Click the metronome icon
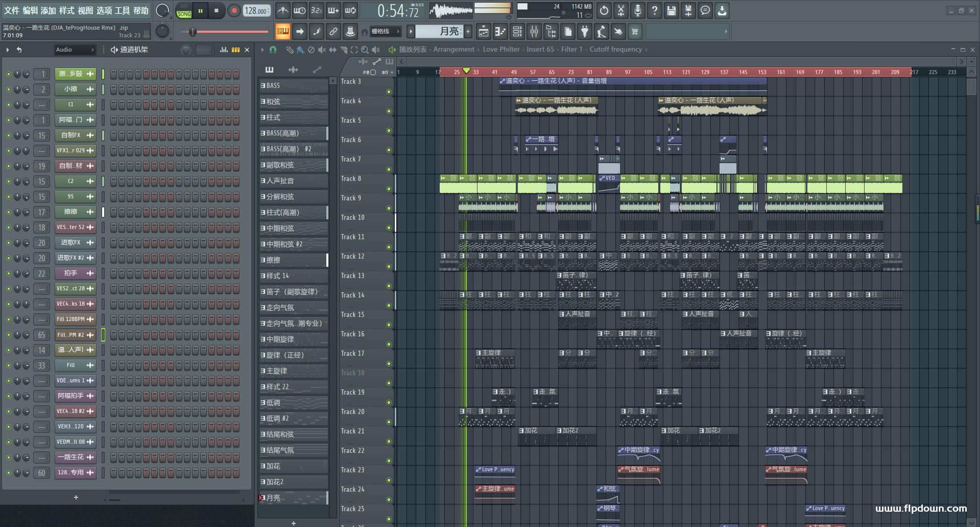Viewport: 980px width, 527px height. click(282, 10)
